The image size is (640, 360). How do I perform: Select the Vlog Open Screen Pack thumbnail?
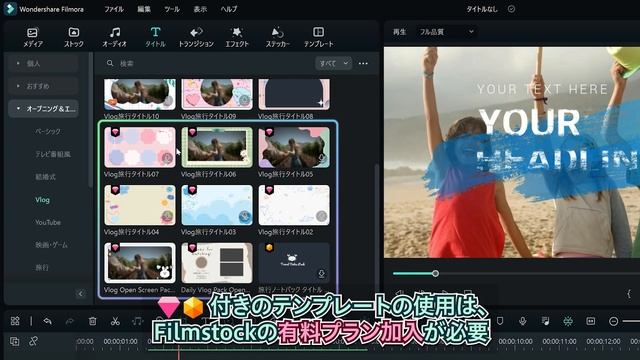(140, 263)
